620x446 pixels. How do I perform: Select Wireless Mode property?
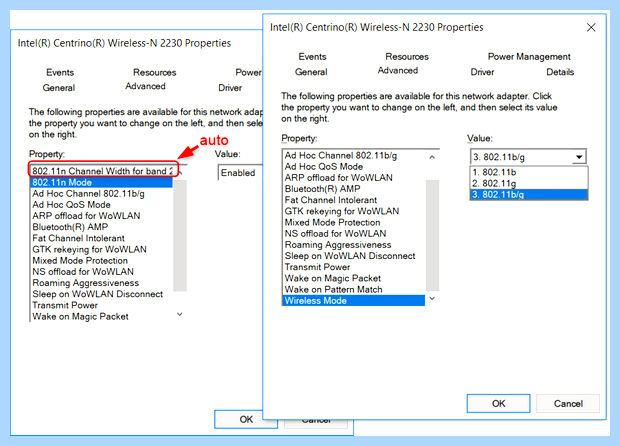pyautogui.click(x=354, y=300)
